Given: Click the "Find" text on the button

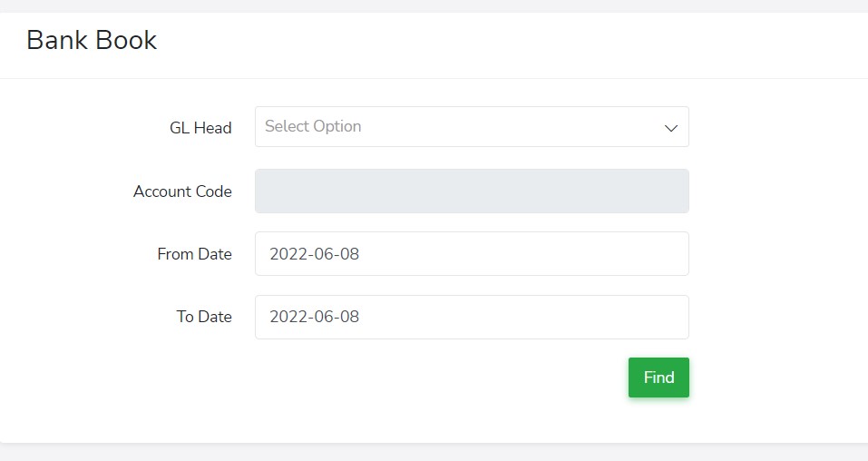Looking at the screenshot, I should coord(658,378).
